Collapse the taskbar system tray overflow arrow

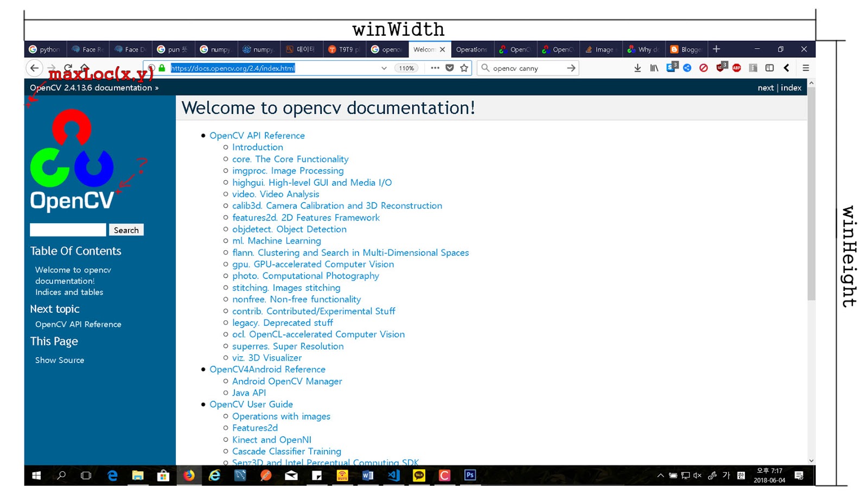(x=661, y=475)
